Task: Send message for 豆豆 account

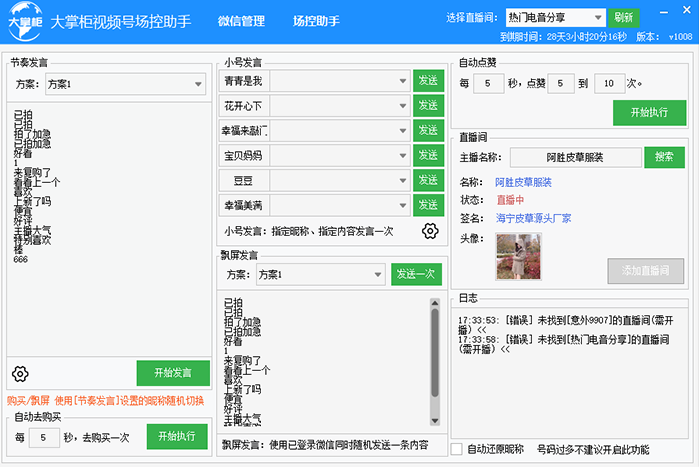Action: (x=428, y=180)
